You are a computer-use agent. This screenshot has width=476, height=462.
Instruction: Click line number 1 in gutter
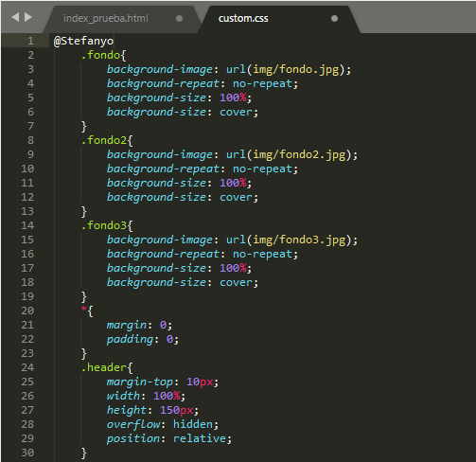tap(30, 41)
